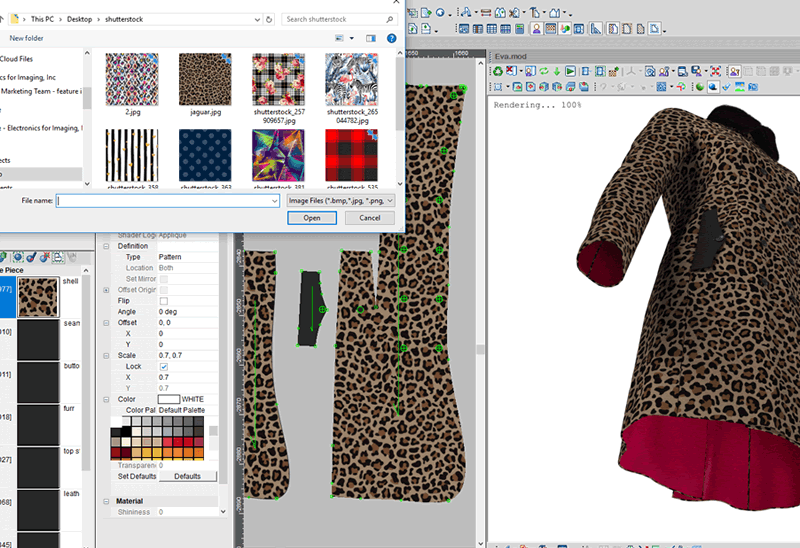Click the Offset Origin checkbox
Viewport: 800px width, 548px height.
tap(164, 290)
